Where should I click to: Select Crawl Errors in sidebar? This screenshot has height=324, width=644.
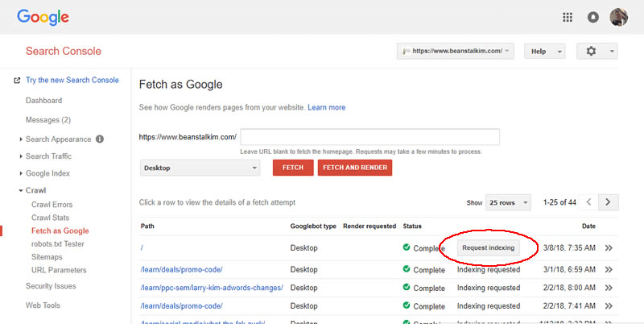pos(52,205)
